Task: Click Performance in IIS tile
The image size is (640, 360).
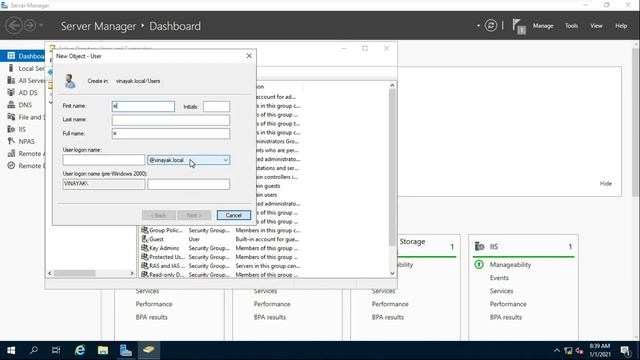Action: point(508,304)
